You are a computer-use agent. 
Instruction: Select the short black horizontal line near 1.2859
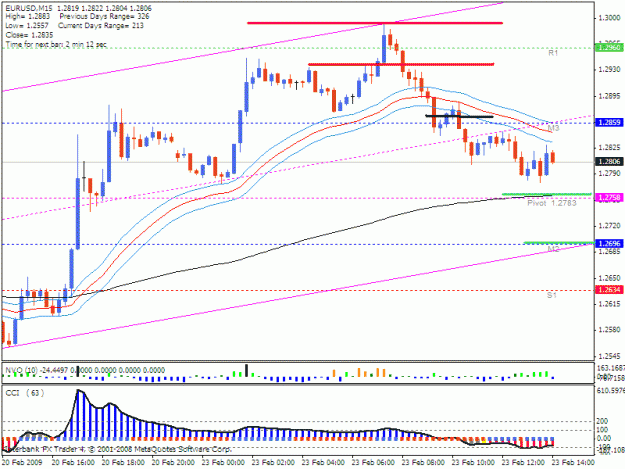coord(460,116)
